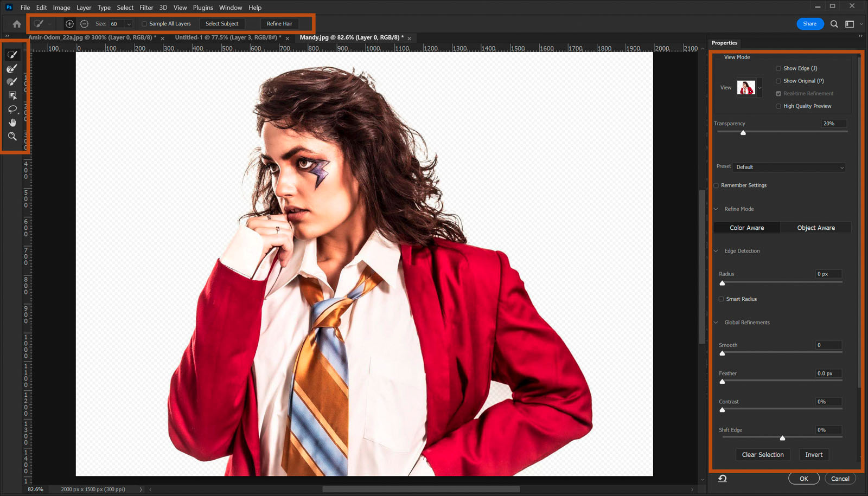Open the View mode thumbnail dropdown
This screenshot has height=496, width=868.
click(x=759, y=88)
